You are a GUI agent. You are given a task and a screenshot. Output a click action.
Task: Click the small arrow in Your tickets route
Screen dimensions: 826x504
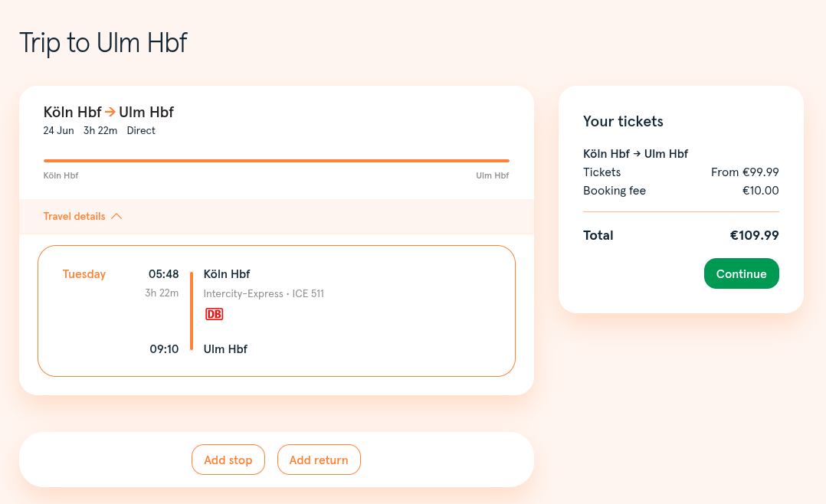(637, 154)
